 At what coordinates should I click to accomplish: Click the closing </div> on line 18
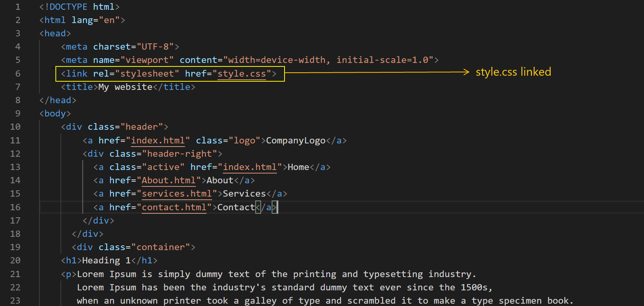coord(88,234)
